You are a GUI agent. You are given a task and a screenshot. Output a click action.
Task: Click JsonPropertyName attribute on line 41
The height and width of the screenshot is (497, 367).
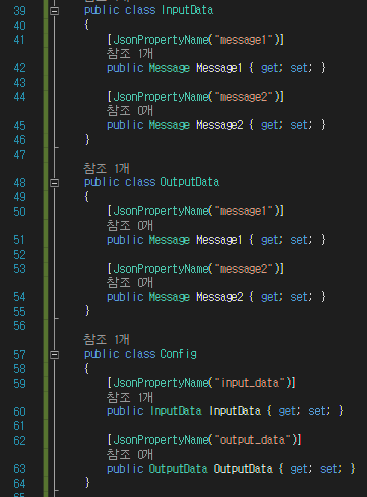point(161,40)
